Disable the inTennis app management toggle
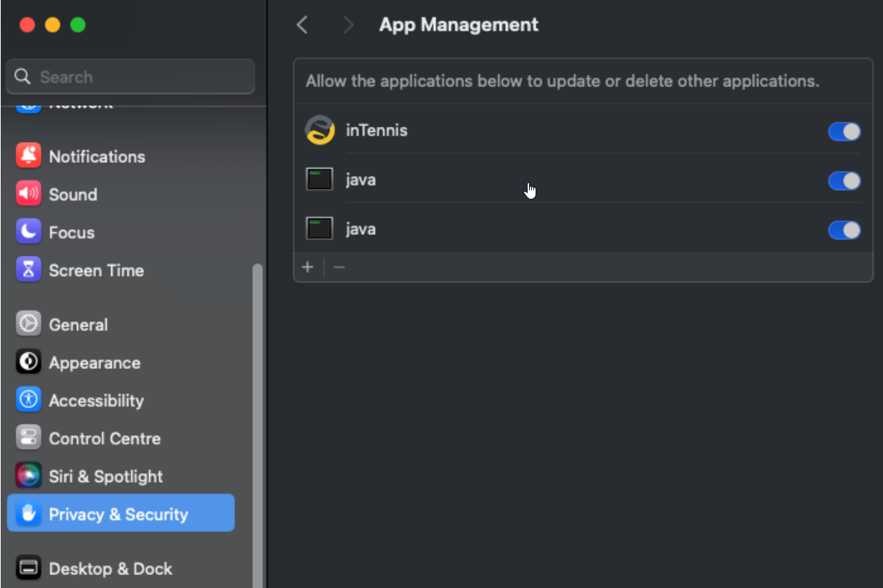This screenshot has width=883, height=588. [x=844, y=131]
